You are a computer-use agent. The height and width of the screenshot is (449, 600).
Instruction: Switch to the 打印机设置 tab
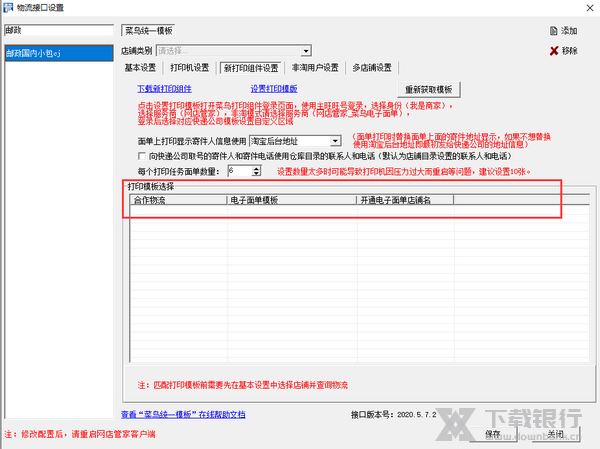pos(189,68)
